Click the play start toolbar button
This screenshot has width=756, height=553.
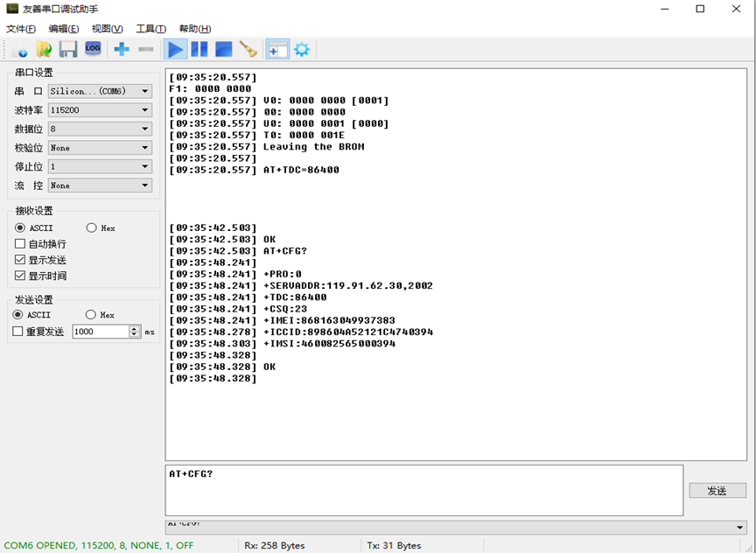(x=176, y=49)
